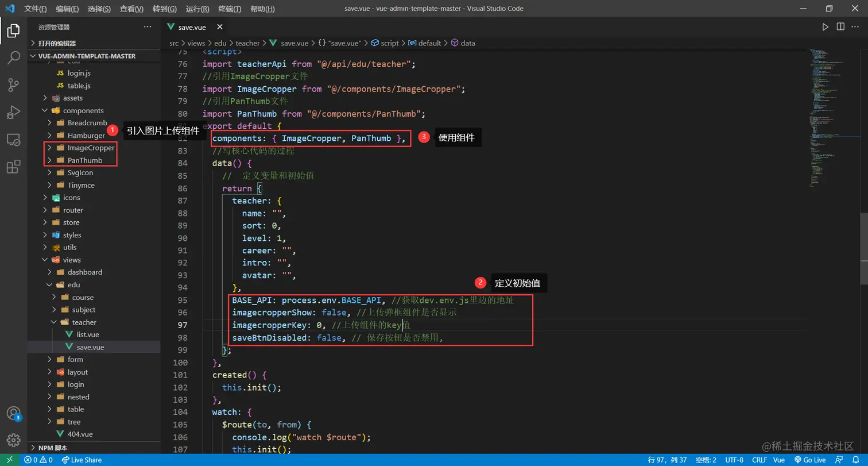Expand the Breadcrumb folder
Viewport: 868px width, 466px height.
[94, 123]
